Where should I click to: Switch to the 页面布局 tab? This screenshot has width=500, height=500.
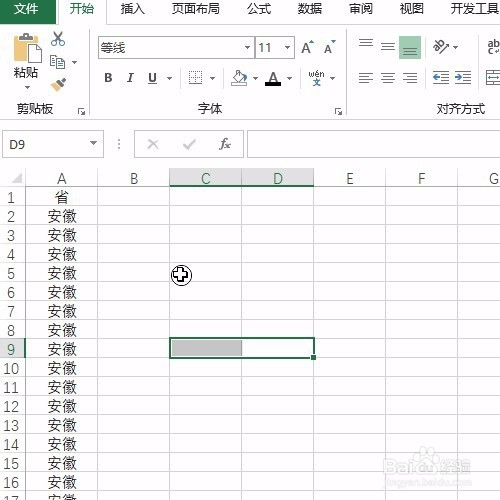(x=196, y=9)
